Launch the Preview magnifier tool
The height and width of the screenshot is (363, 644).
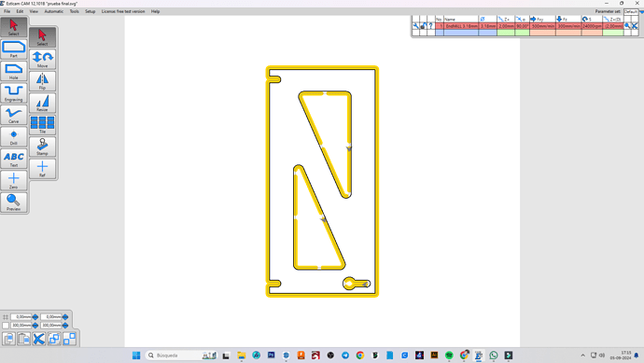pyautogui.click(x=14, y=202)
